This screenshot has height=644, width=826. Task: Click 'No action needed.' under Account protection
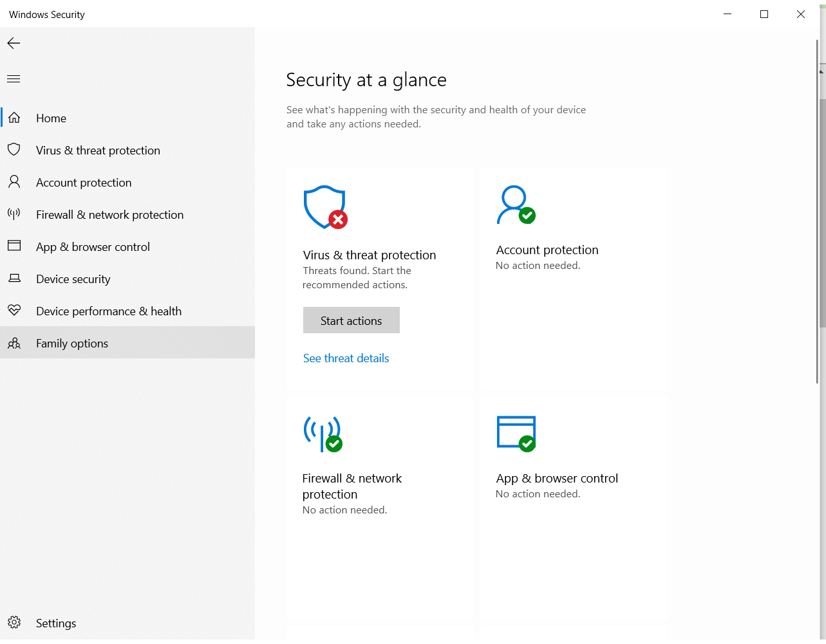pos(538,266)
